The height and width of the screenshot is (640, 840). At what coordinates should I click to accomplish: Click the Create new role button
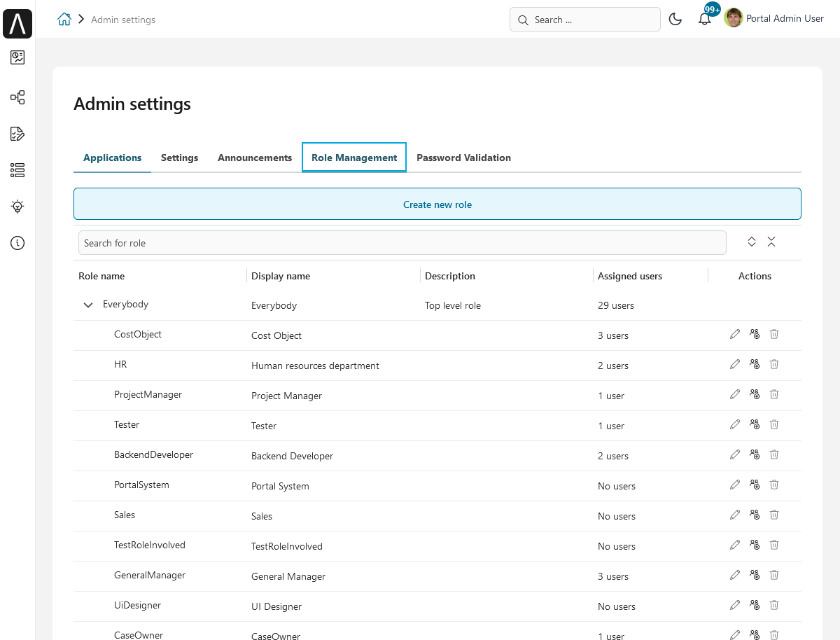coord(437,204)
